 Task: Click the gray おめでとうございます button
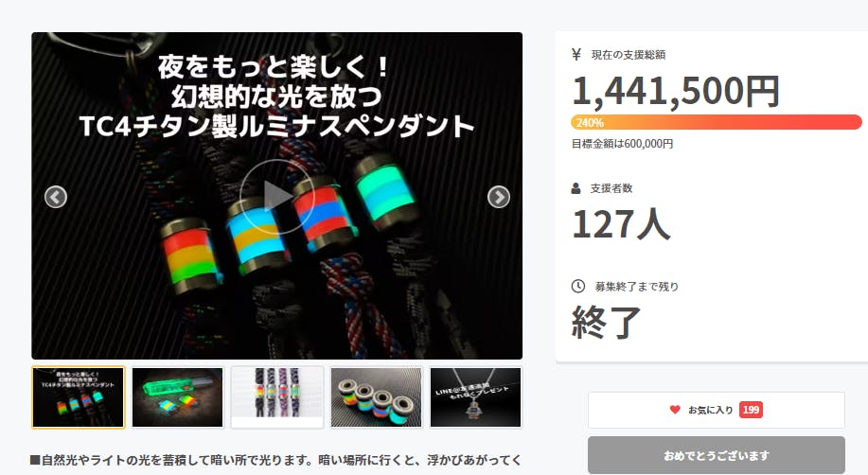click(717, 455)
